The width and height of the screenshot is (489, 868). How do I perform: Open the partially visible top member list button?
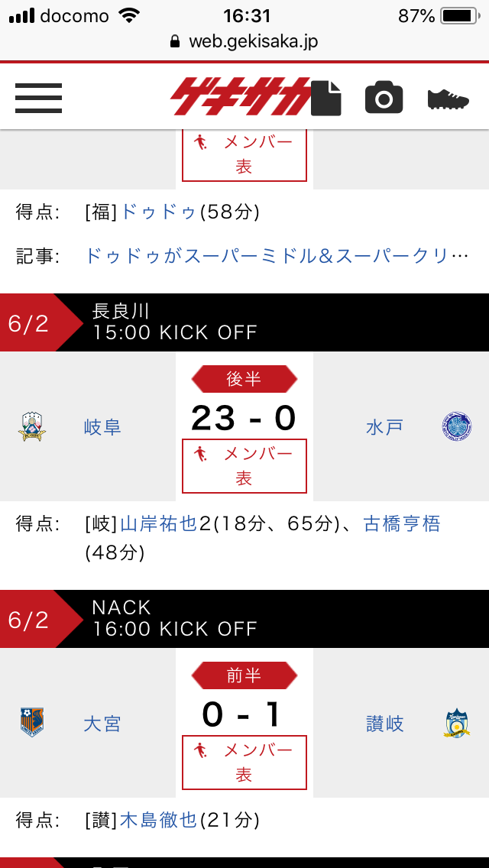click(x=244, y=155)
